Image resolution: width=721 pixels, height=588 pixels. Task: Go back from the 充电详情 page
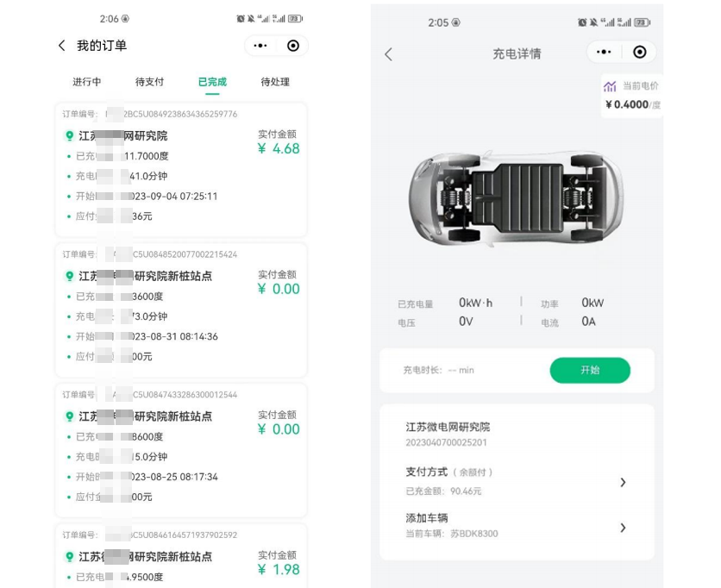coord(389,54)
